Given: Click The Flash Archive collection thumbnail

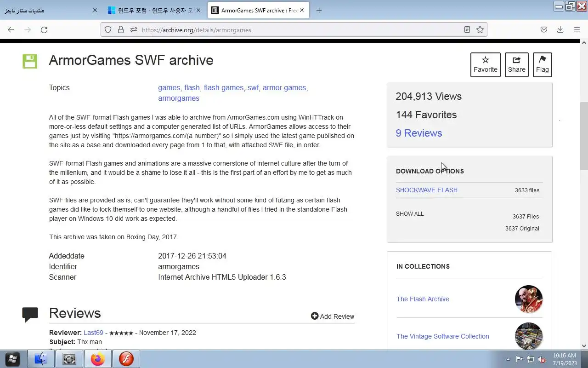Looking at the screenshot, I should point(529,299).
